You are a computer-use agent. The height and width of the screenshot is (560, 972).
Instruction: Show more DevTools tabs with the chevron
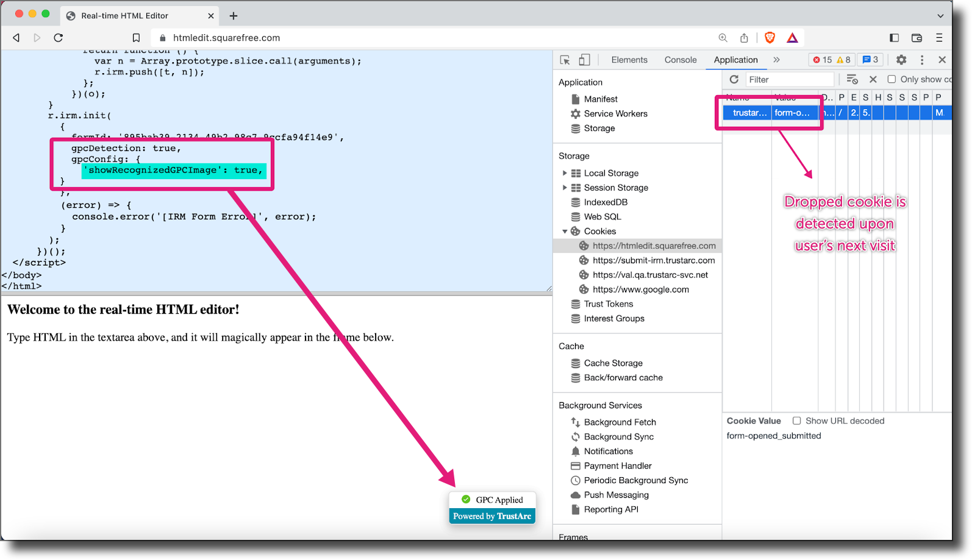pyautogui.click(x=776, y=60)
